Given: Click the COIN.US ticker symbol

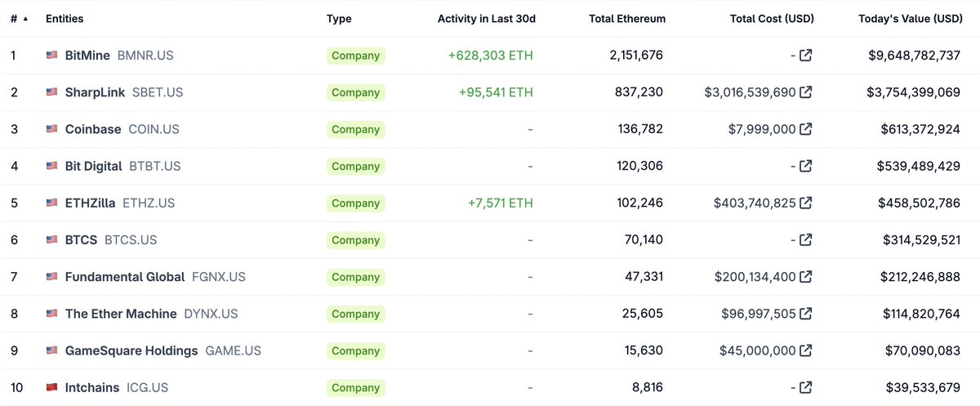Looking at the screenshot, I should [x=154, y=129].
